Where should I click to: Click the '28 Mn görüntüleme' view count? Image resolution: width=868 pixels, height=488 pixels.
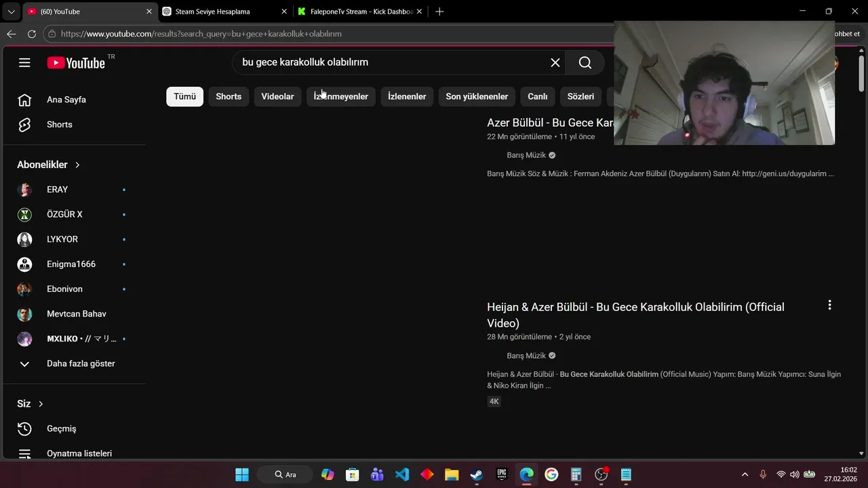click(x=519, y=337)
